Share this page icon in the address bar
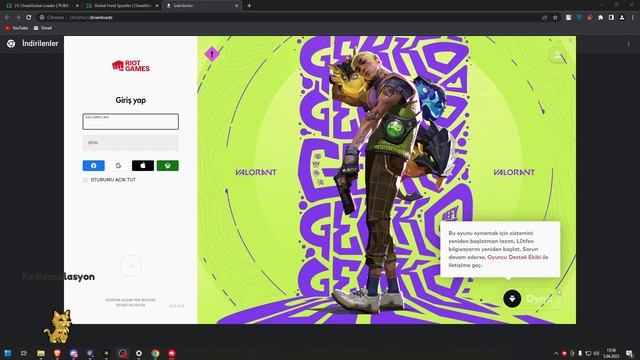The image size is (640, 360). pos(544,18)
